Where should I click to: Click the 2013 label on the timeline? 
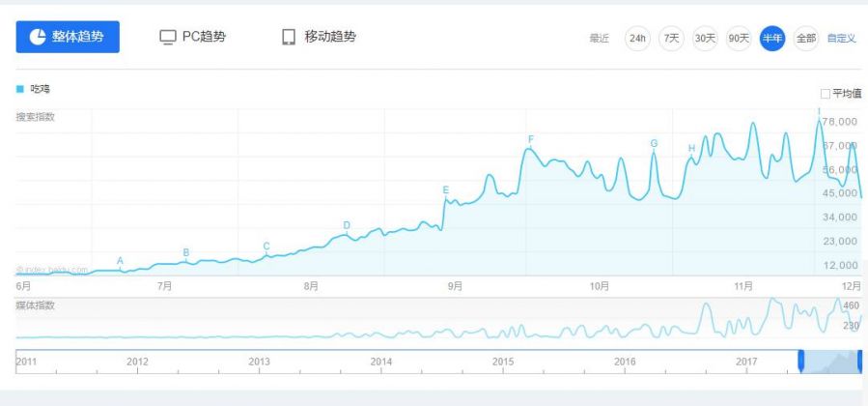point(259,362)
